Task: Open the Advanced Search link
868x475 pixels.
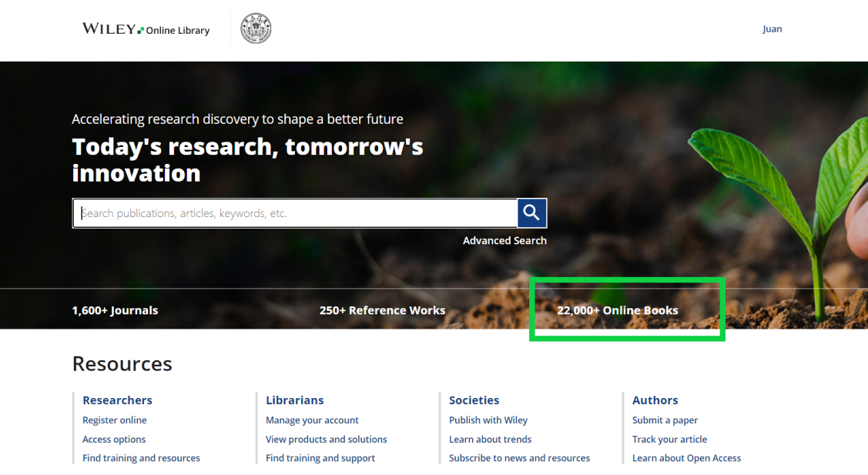Action: [x=504, y=241]
